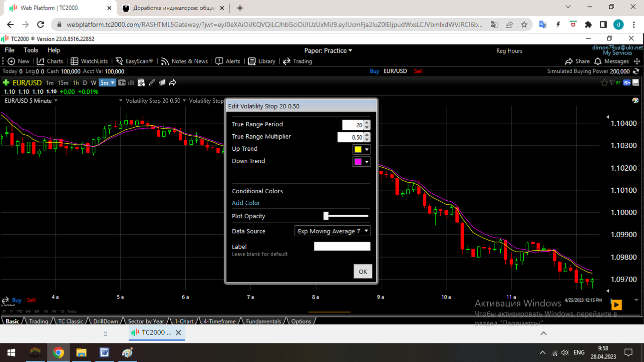Screen dimensions: 644x362
Task: Open Paint from the Windows taskbar
Action: coord(127,353)
